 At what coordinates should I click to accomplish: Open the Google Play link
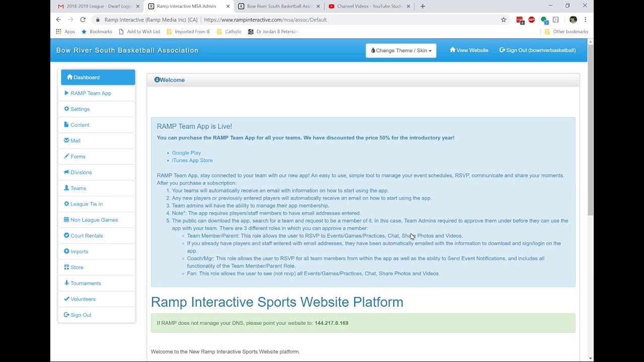pos(186,153)
